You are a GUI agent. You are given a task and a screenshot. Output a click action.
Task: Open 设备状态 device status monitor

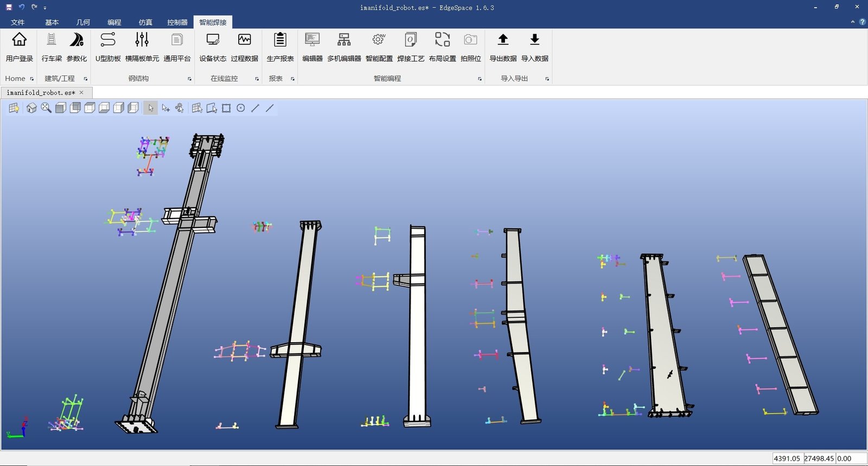[213, 47]
